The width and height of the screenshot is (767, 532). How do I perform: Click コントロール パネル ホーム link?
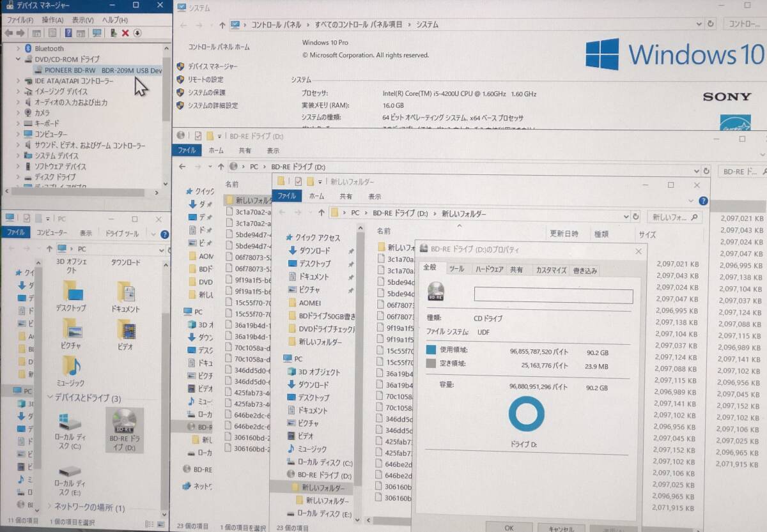pos(219,47)
